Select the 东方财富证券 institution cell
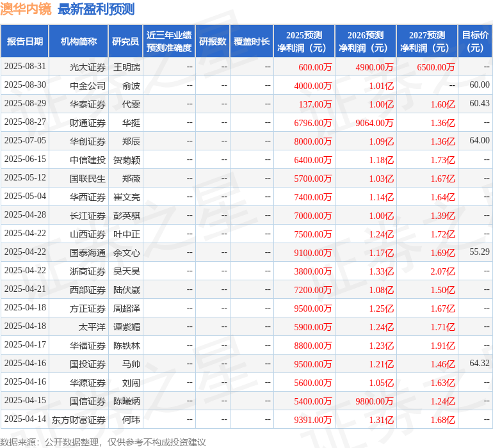The height and width of the screenshot is (448, 493). coord(79,420)
